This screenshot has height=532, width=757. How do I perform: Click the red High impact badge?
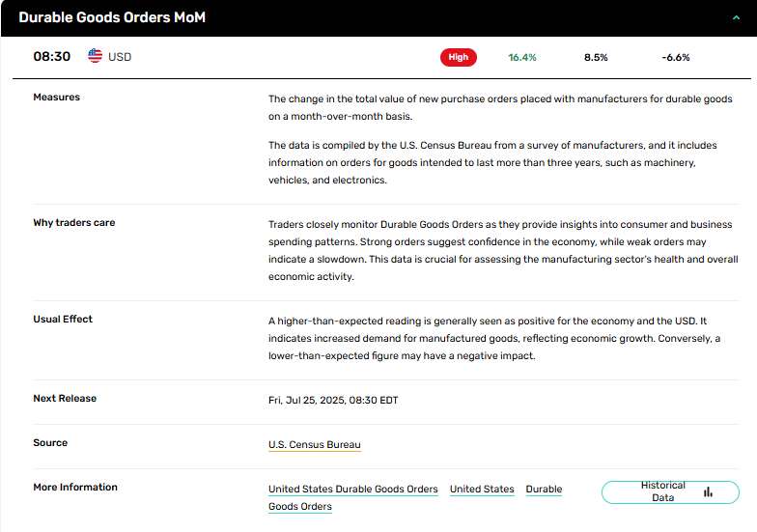coord(459,57)
